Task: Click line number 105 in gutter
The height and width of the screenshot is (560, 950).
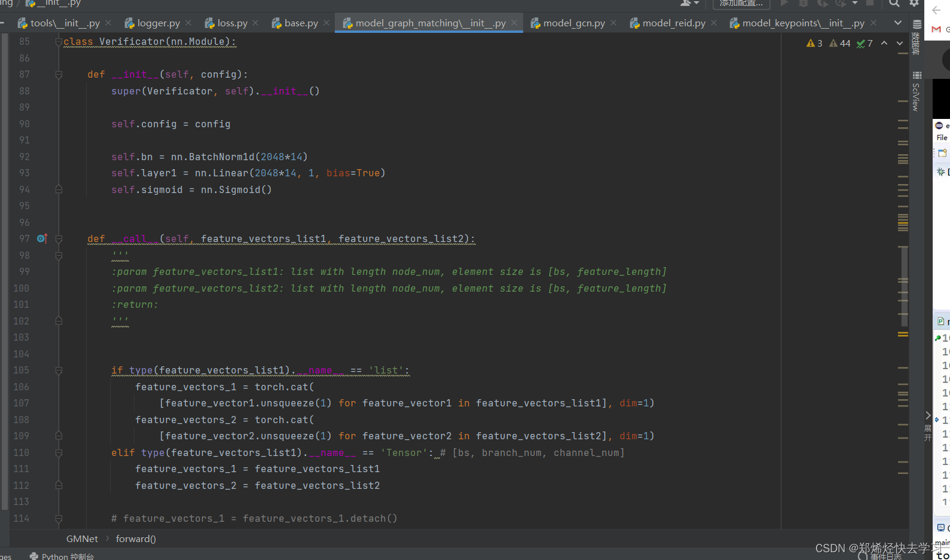Action: [21, 370]
